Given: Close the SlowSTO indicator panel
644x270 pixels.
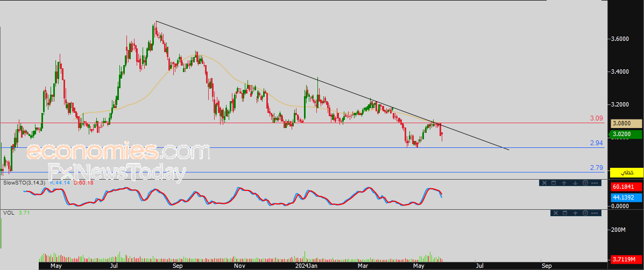Looking at the screenshot, I should pyautogui.click(x=544, y=183).
